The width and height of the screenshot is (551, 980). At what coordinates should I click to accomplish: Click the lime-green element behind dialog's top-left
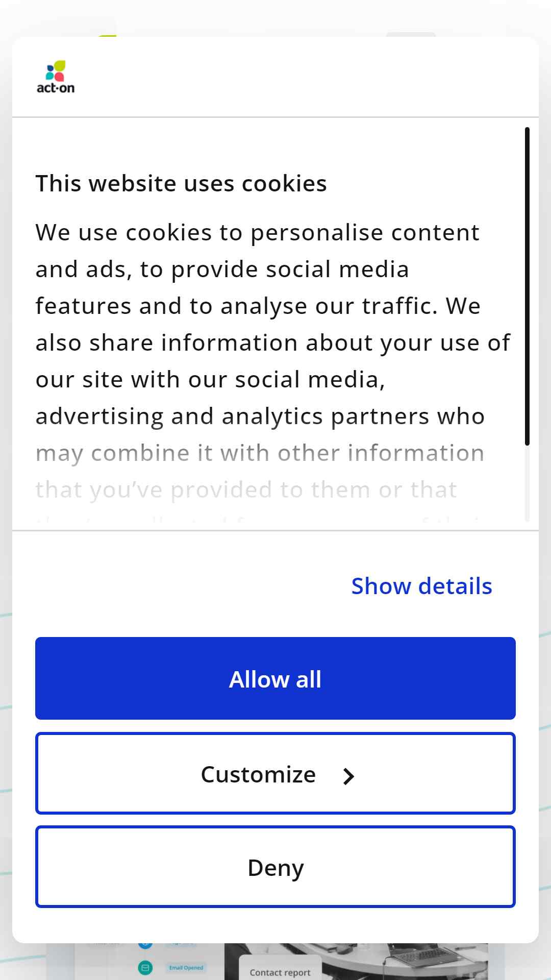click(107, 36)
